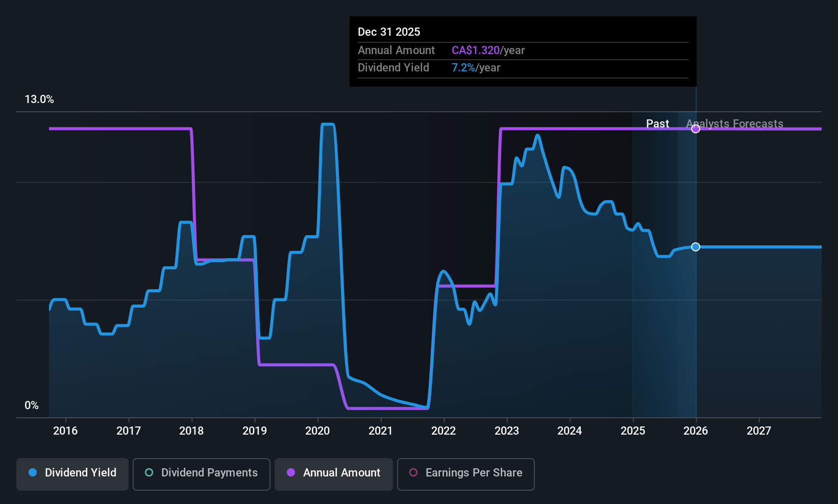The height and width of the screenshot is (504, 838).
Task: Click the 2019 x-axis year label
Action: 255,431
